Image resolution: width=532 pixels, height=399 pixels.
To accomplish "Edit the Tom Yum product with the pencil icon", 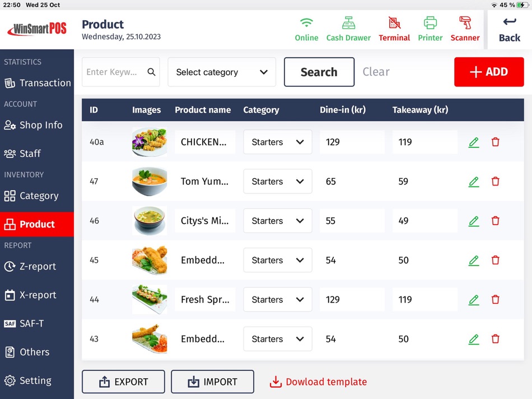I will (x=474, y=181).
